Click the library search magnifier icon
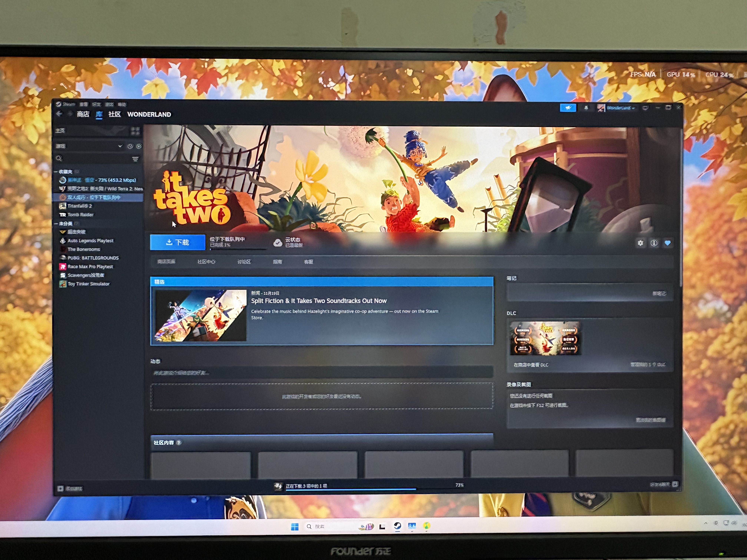 pyautogui.click(x=59, y=158)
